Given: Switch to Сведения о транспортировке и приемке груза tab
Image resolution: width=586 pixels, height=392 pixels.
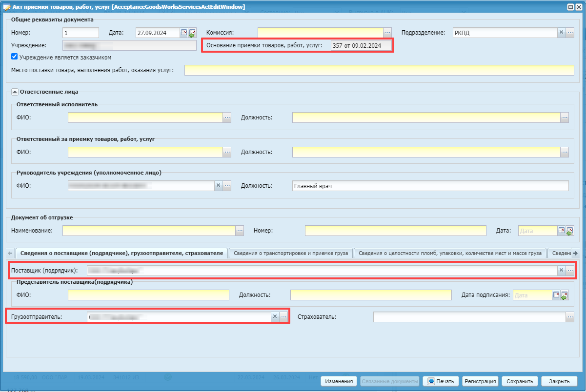Looking at the screenshot, I should tap(290, 253).
